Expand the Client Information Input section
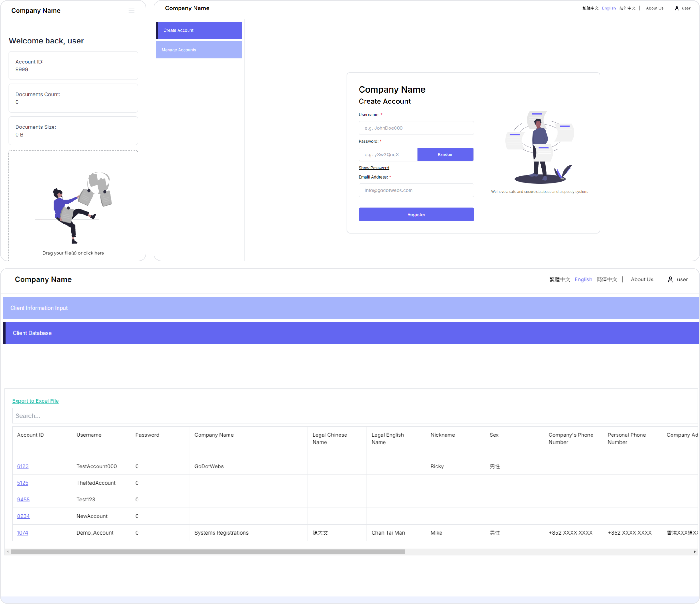 click(351, 308)
